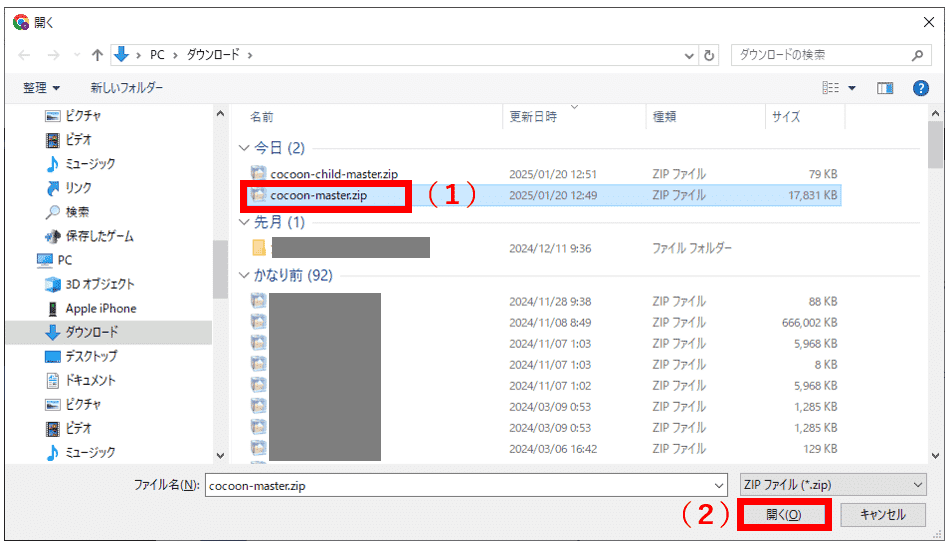Click the 開く(O) button
Viewport: 949px width, 546px height.
(x=784, y=515)
